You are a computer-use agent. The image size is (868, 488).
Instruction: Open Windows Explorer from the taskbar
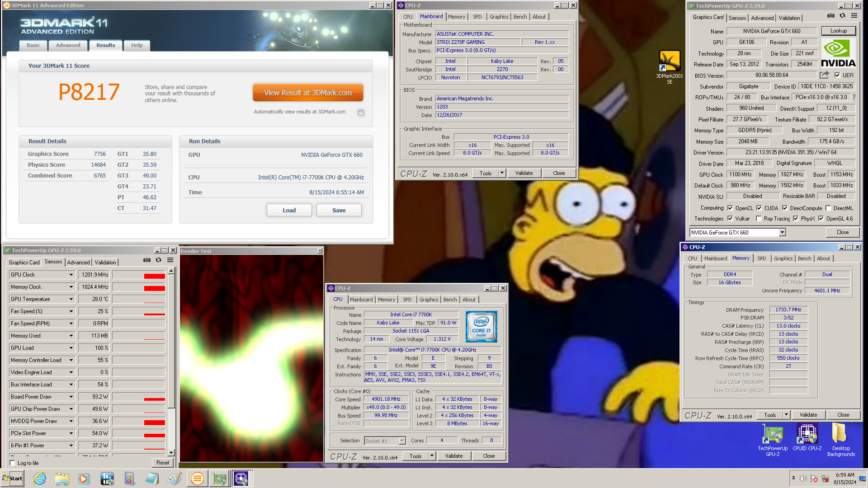click(62, 479)
